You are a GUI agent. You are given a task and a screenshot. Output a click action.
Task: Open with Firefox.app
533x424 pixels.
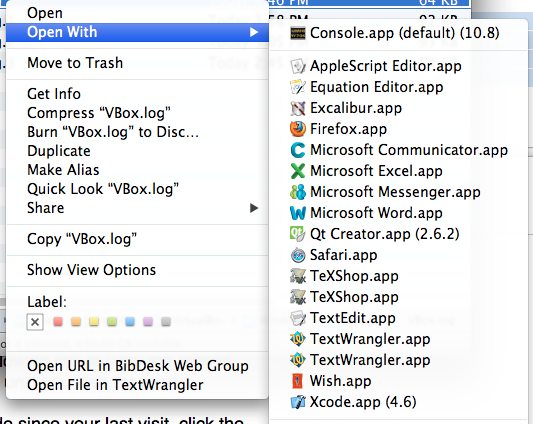[398, 129]
